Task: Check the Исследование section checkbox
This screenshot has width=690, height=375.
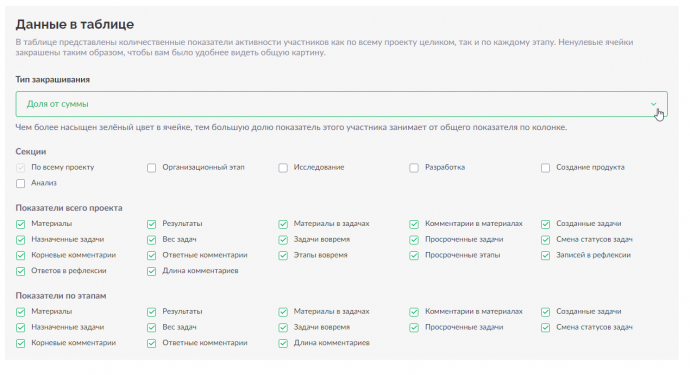Action: (283, 168)
